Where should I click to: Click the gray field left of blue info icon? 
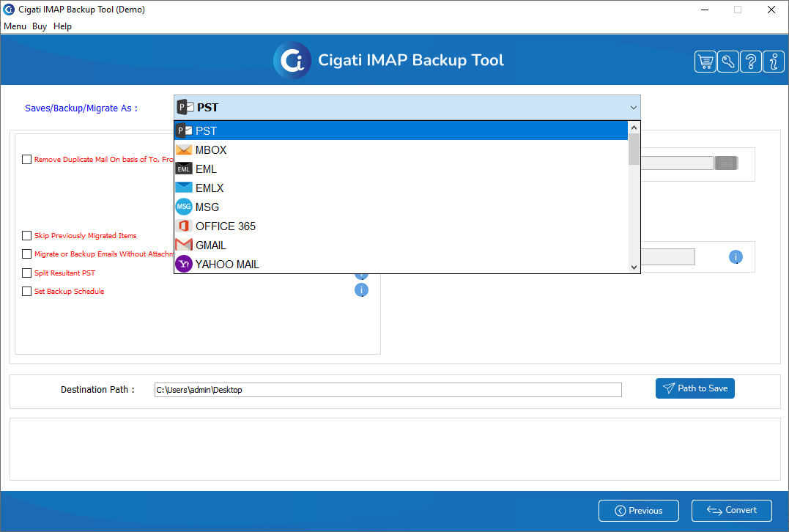tap(667, 256)
